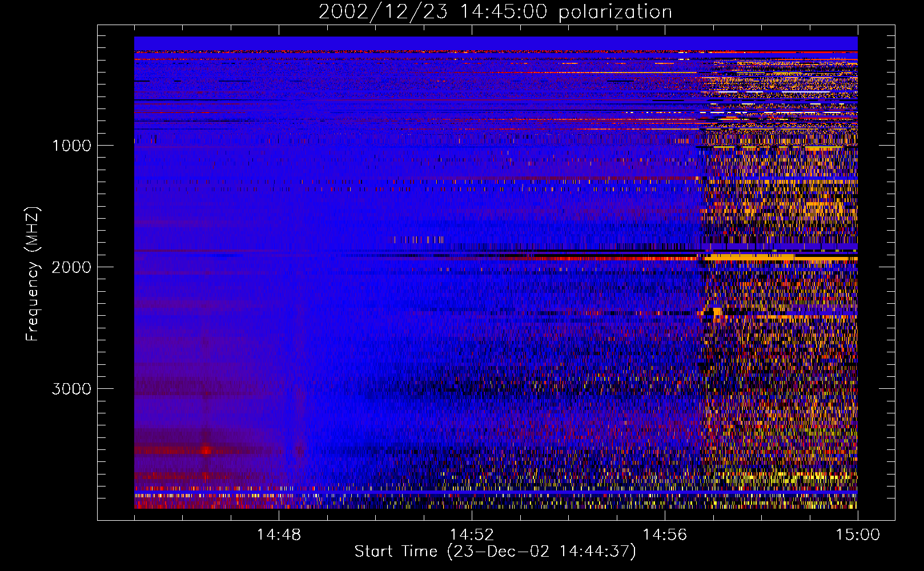Click the 2000 frequency tick label
Screen dimensions: 924x571
coord(71,267)
